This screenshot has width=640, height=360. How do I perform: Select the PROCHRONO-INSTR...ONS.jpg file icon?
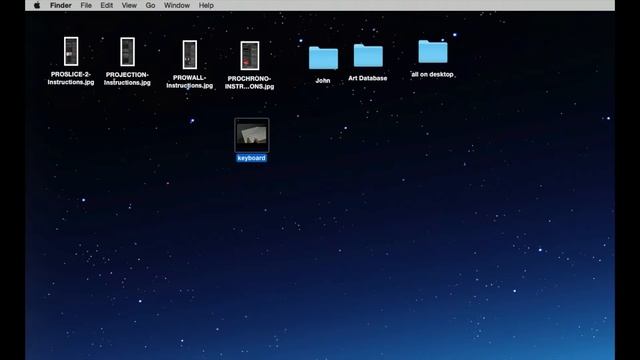pyautogui.click(x=250, y=56)
